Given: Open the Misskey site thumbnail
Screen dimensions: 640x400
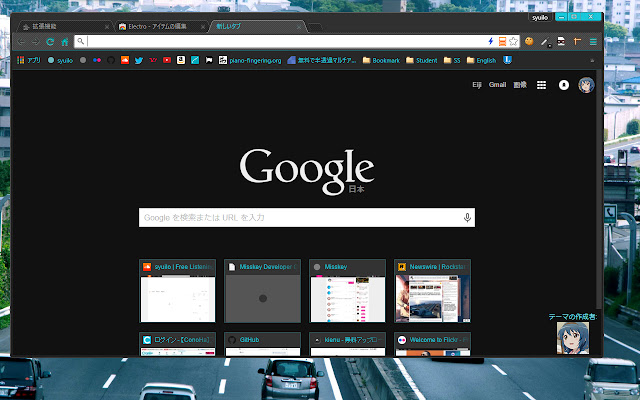Looking at the screenshot, I should (x=347, y=291).
